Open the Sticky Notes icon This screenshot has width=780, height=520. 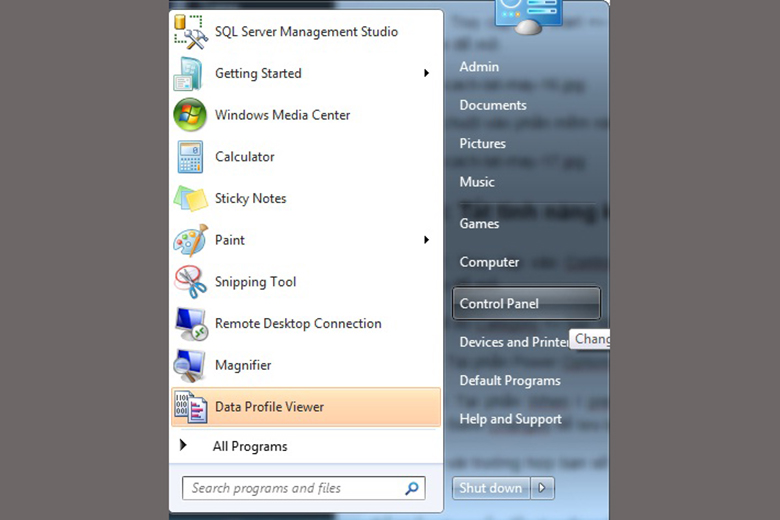pyautogui.click(x=190, y=199)
